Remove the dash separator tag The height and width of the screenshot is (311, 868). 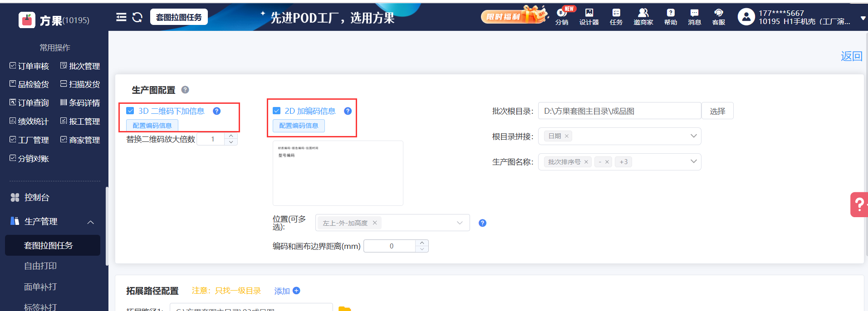607,162
